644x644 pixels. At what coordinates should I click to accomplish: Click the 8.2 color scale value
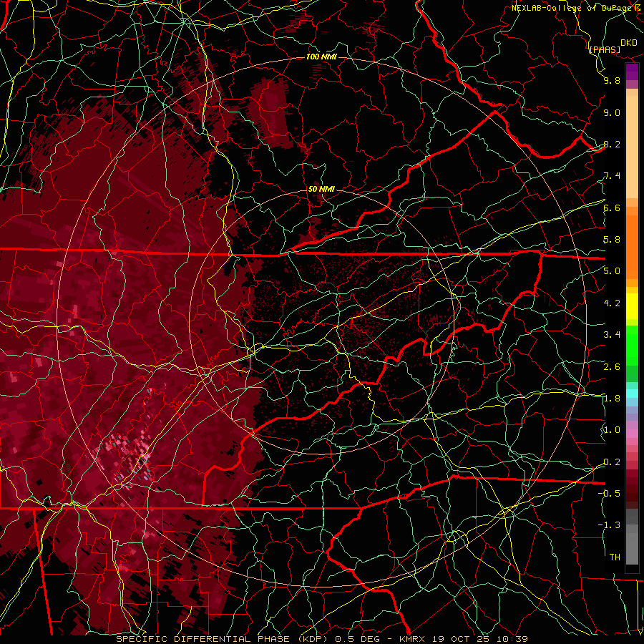coord(612,144)
